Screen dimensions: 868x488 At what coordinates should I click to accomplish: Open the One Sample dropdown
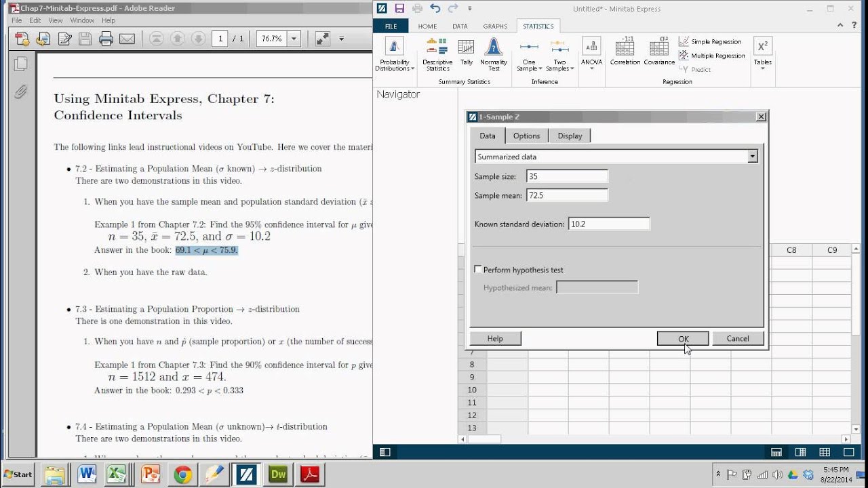[529, 54]
